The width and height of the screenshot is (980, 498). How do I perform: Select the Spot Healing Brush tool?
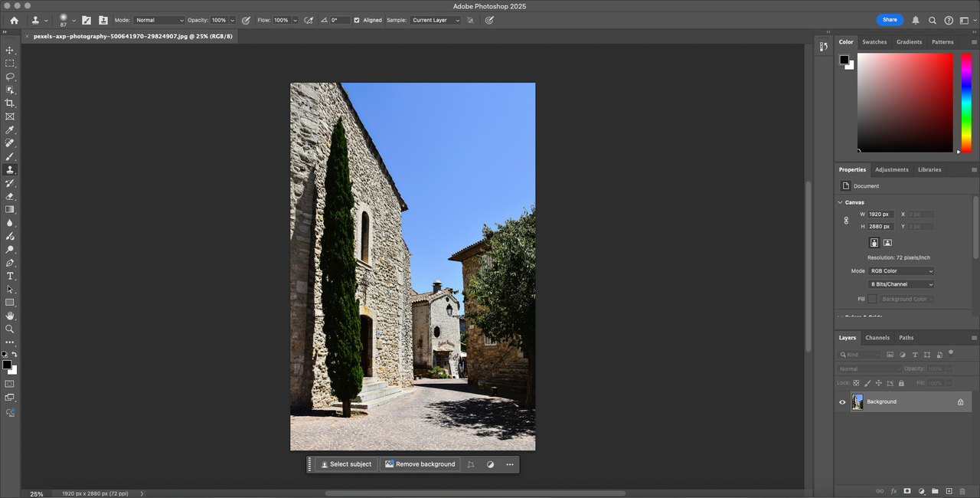10,143
